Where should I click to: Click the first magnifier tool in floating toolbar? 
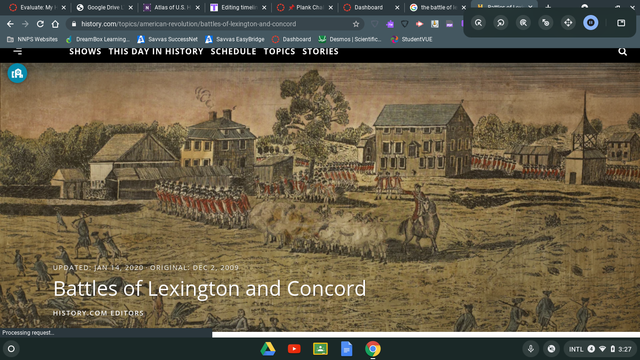(x=478, y=23)
